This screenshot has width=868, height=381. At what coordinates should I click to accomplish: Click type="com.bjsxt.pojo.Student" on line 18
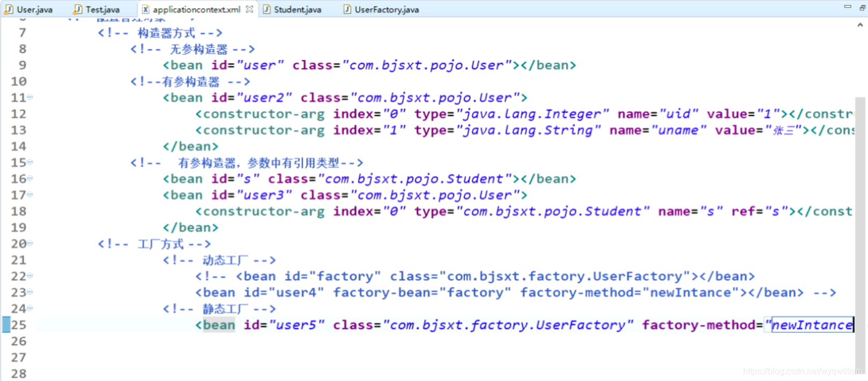pyautogui.click(x=532, y=211)
